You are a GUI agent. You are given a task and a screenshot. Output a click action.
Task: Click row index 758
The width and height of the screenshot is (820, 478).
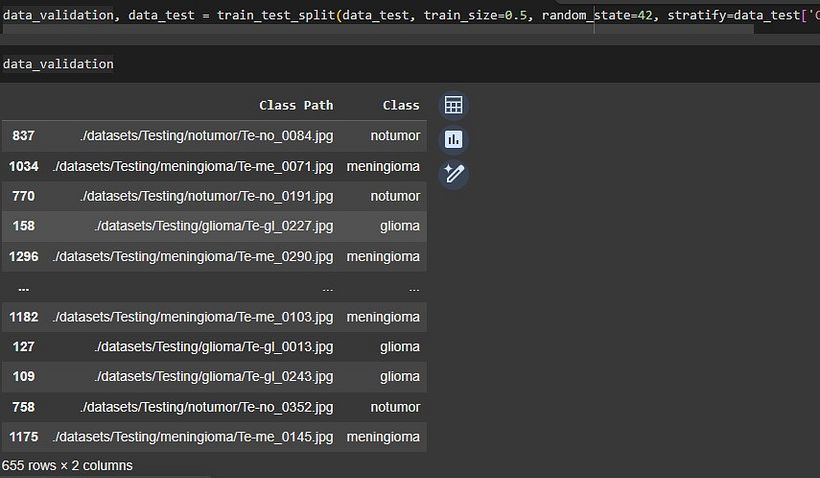click(x=24, y=407)
